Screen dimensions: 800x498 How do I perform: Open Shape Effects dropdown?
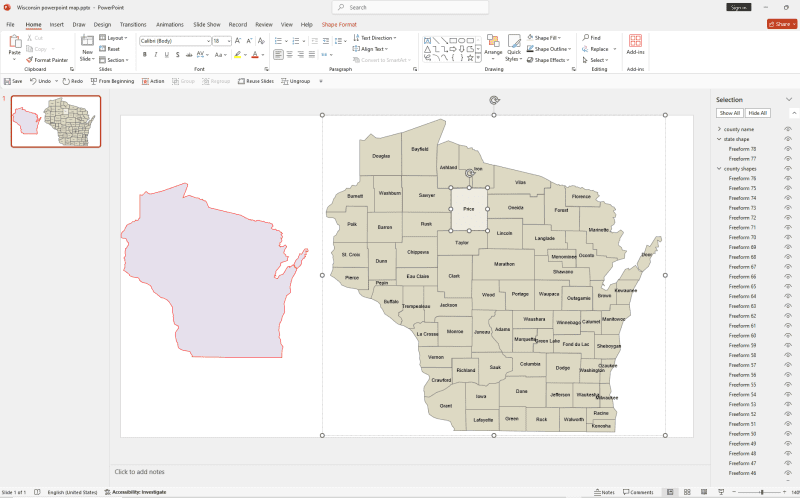tap(548, 60)
